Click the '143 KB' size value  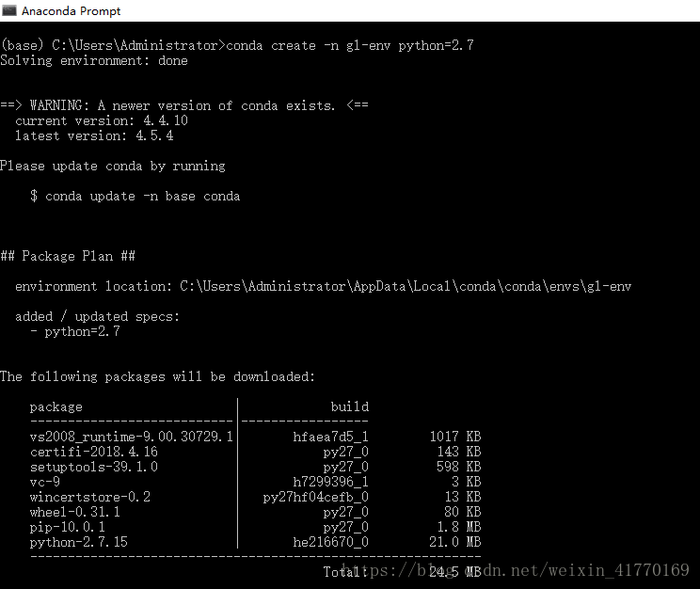459,452
